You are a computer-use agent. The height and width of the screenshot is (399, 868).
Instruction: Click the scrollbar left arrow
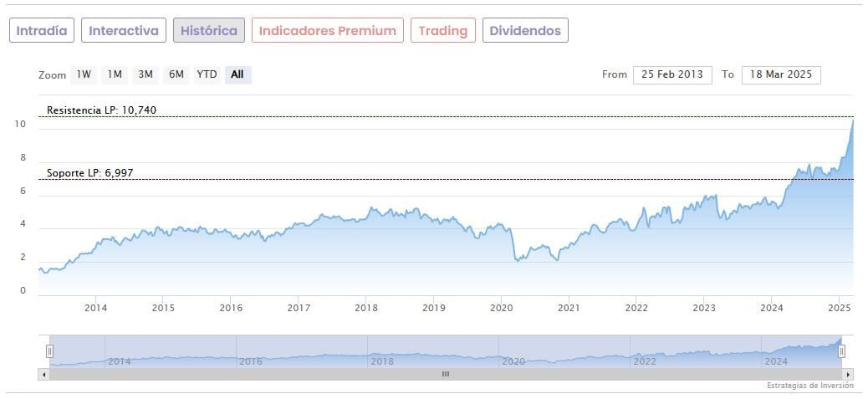(x=43, y=374)
